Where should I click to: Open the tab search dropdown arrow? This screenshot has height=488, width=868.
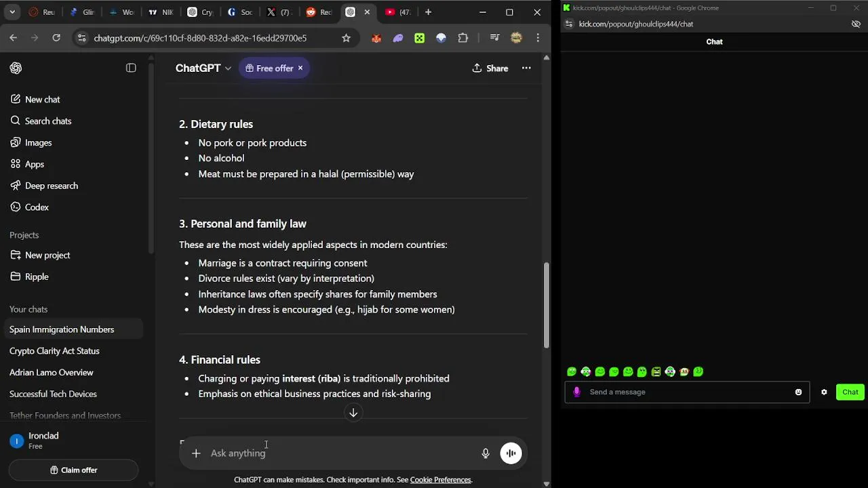click(12, 12)
